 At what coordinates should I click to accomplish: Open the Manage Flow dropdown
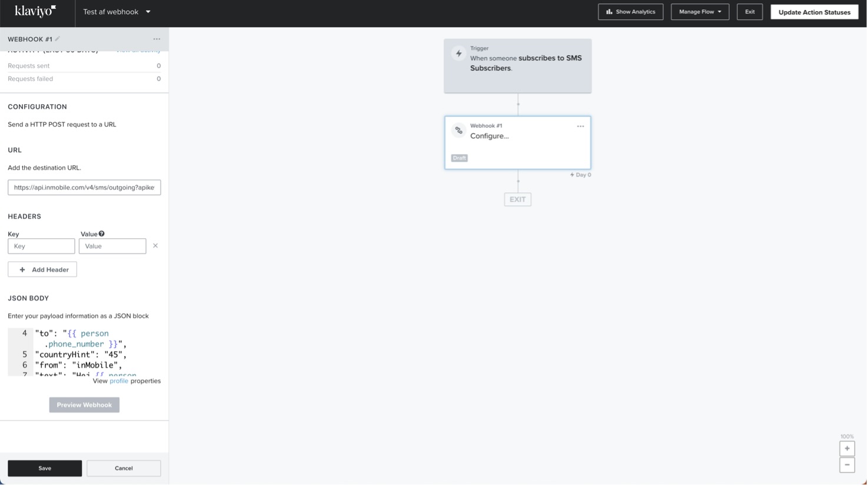[x=700, y=12]
